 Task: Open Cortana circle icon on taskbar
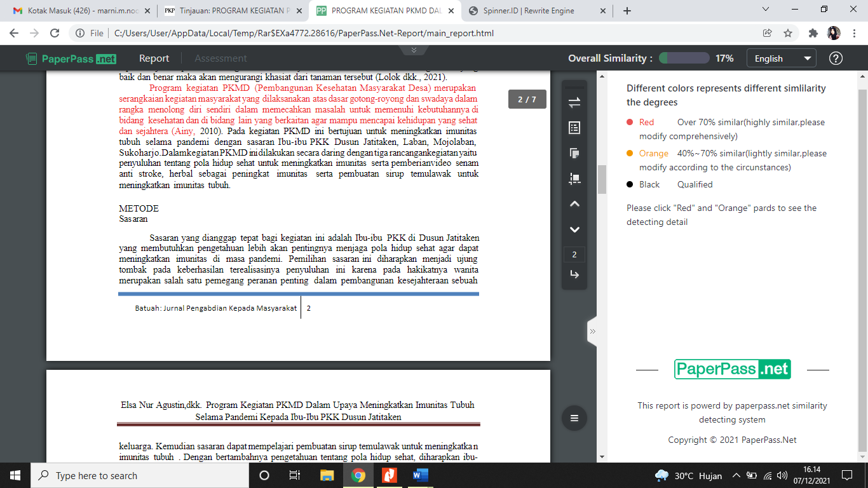(264, 475)
